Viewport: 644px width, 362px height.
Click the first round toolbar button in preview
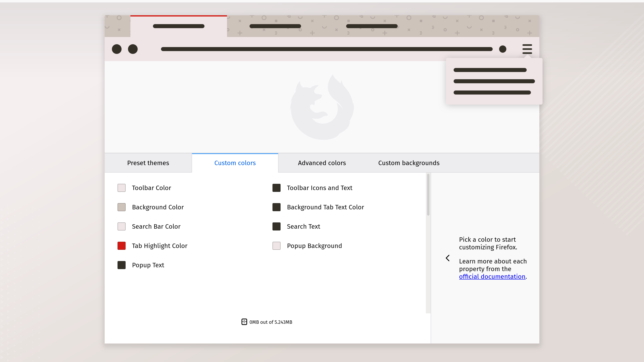[117, 49]
